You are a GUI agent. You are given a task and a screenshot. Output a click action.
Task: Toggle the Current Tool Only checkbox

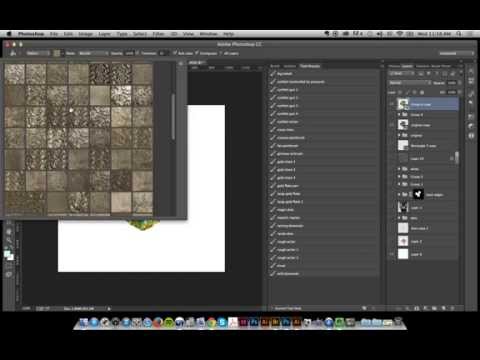pyautogui.click(x=272, y=308)
